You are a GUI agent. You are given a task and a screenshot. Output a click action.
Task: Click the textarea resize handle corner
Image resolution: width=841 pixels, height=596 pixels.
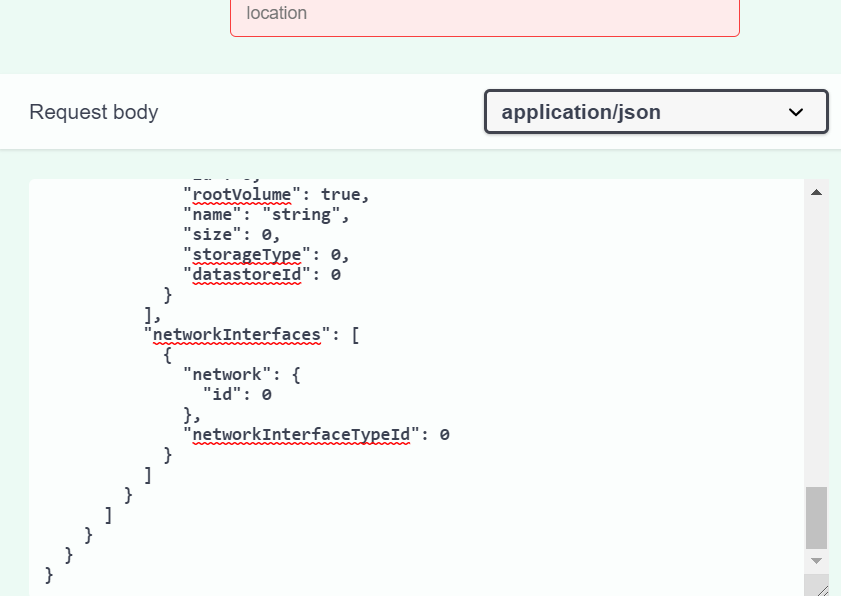(x=822, y=590)
